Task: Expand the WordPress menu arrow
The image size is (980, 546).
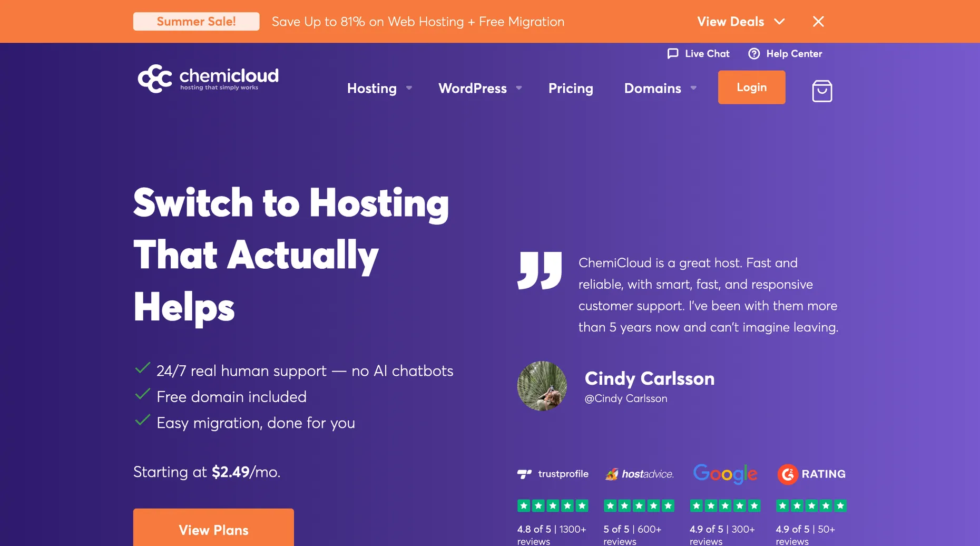Action: pos(519,88)
